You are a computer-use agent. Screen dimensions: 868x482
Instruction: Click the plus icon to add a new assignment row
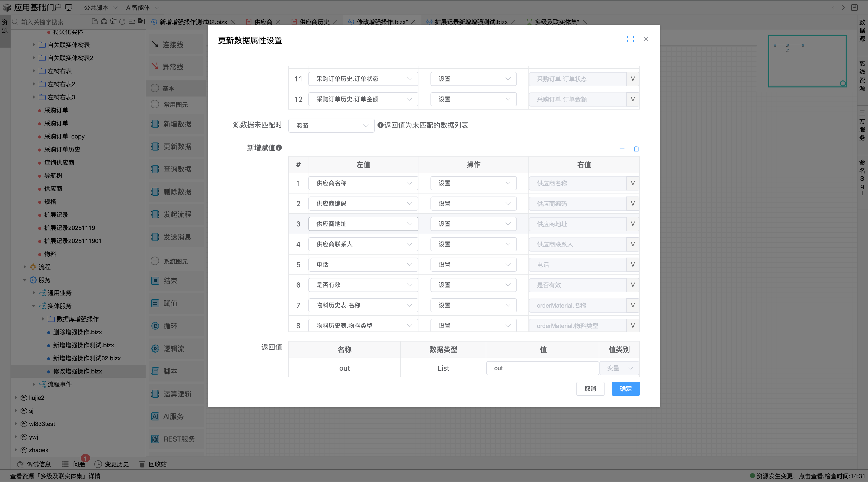(622, 149)
